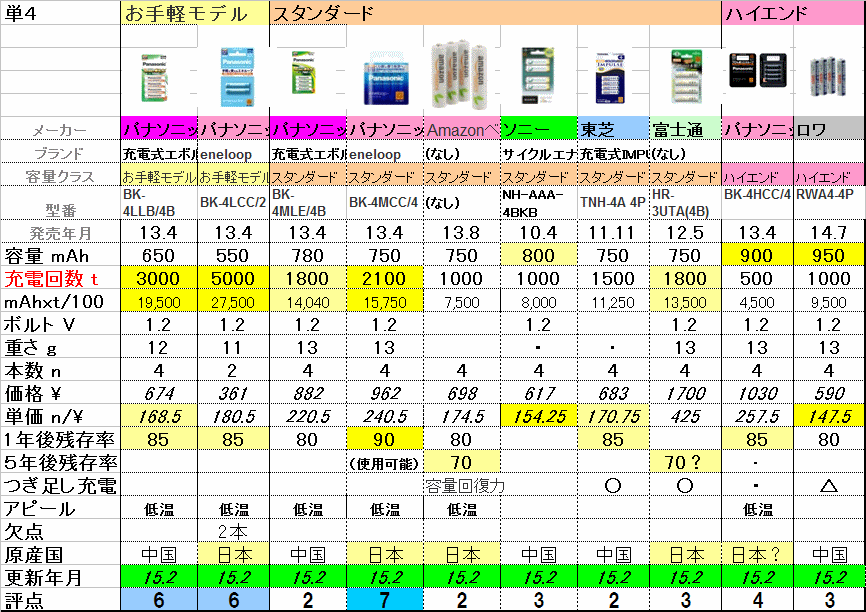Select the charge count value 2100
Image resolution: width=866 pixels, height=612 pixels.
[385, 278]
